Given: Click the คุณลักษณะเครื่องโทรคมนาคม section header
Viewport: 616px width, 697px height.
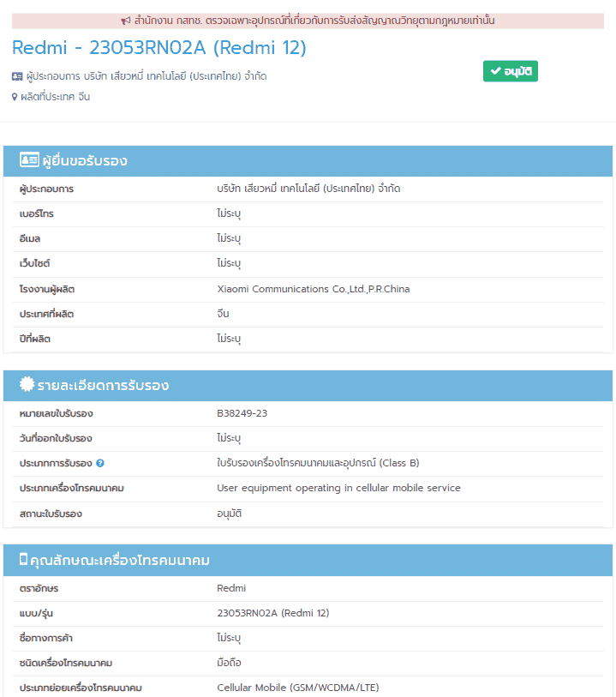Looking at the screenshot, I should click(x=308, y=560).
